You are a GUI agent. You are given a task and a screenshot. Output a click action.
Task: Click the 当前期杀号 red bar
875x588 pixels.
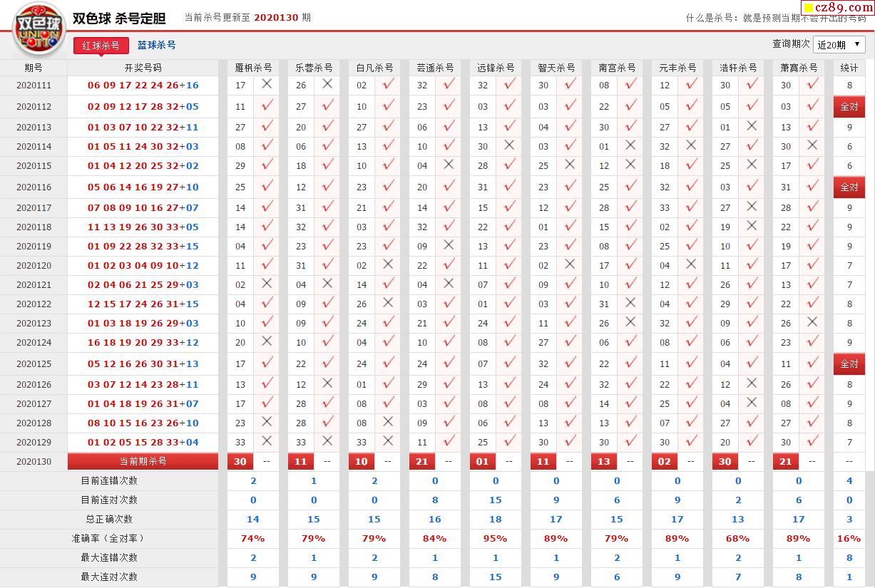tap(143, 461)
